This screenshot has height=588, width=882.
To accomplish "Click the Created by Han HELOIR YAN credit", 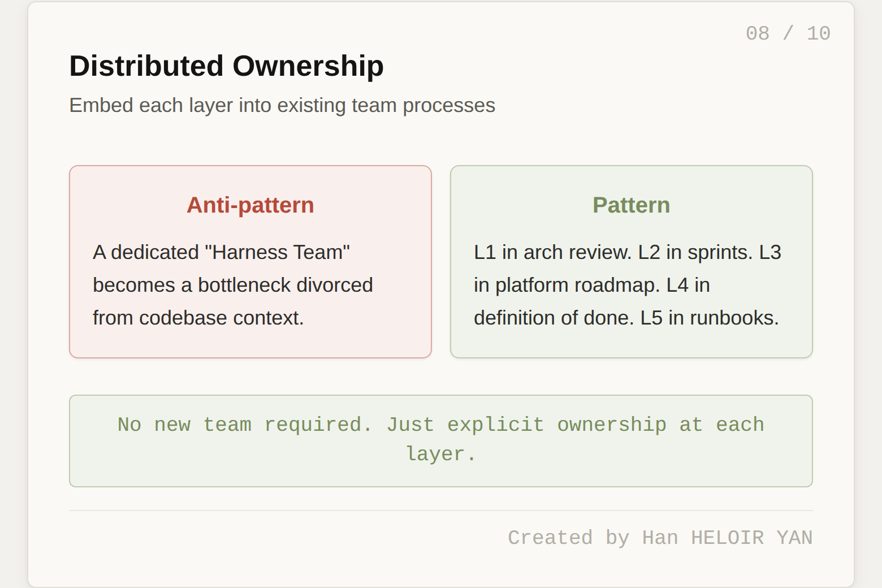I will tap(660, 537).
